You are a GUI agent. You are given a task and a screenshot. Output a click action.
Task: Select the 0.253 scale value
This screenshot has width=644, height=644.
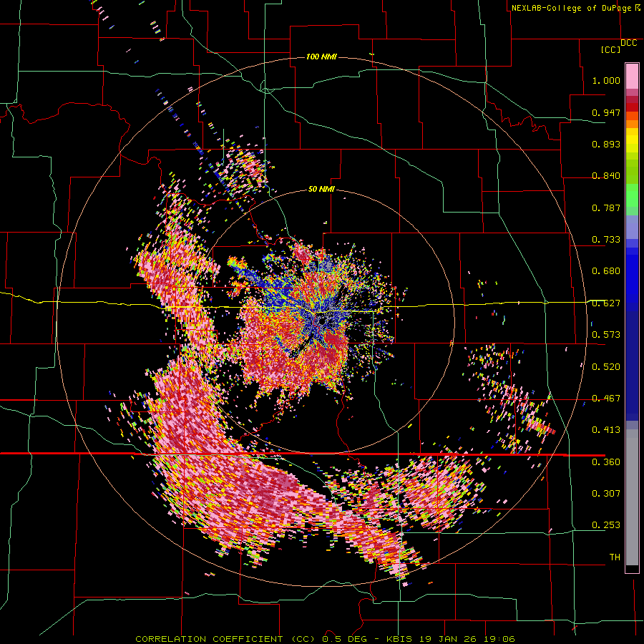click(x=606, y=525)
